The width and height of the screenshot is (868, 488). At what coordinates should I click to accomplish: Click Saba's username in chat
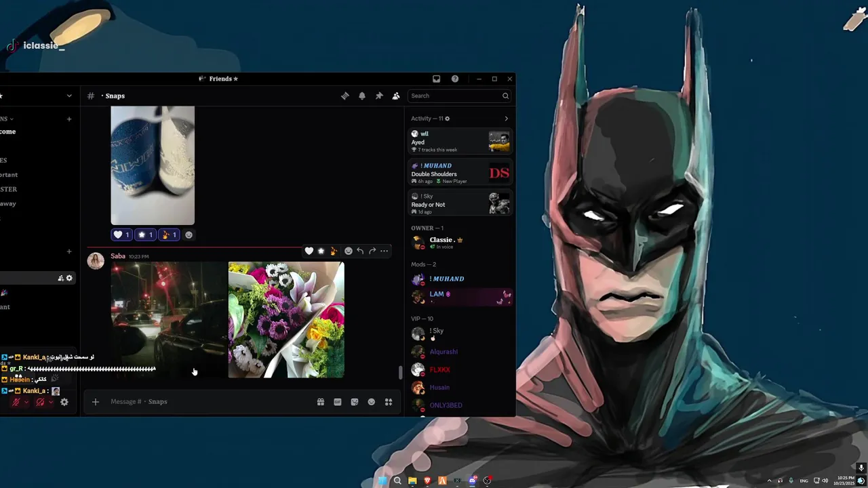(x=118, y=256)
